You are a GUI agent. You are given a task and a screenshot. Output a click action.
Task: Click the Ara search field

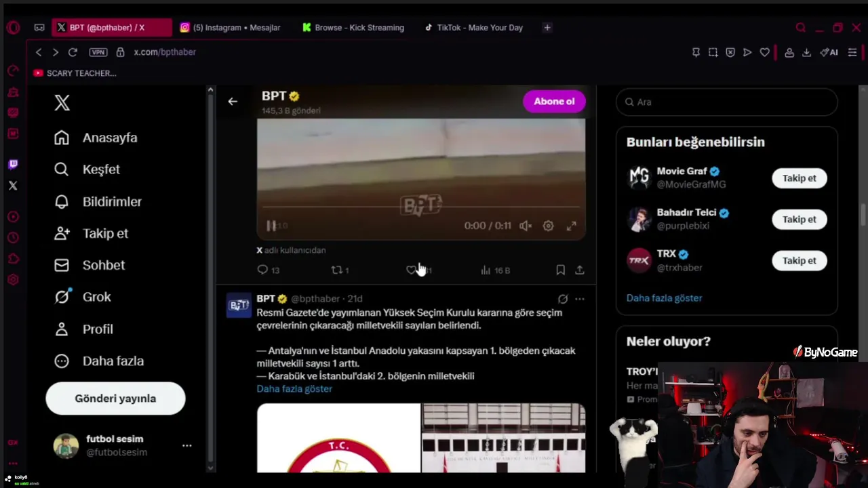726,102
